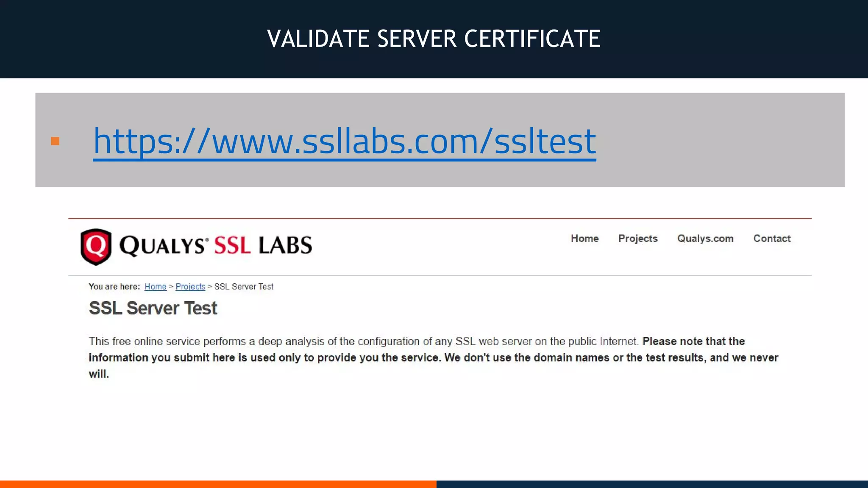Open Home in the top navigation
Screen dimensions: 868x488
point(584,238)
